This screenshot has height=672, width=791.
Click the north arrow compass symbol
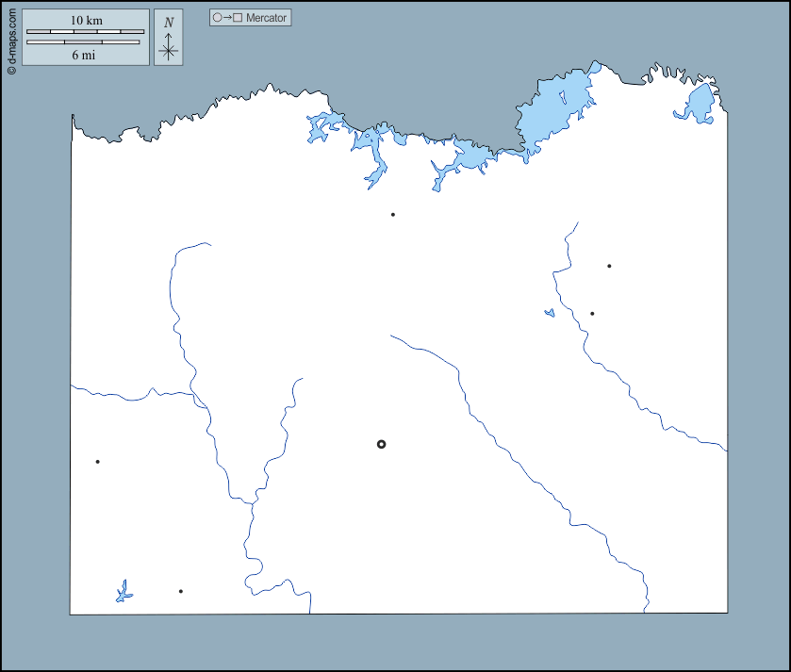[168, 47]
